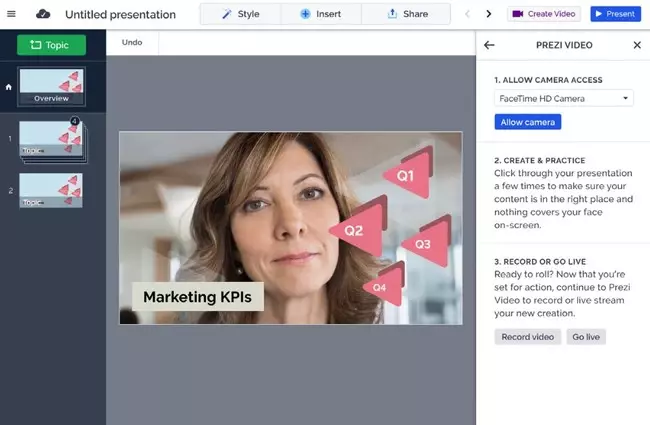
Task: Click the home icon beside Overview
Action: pyautogui.click(x=9, y=87)
